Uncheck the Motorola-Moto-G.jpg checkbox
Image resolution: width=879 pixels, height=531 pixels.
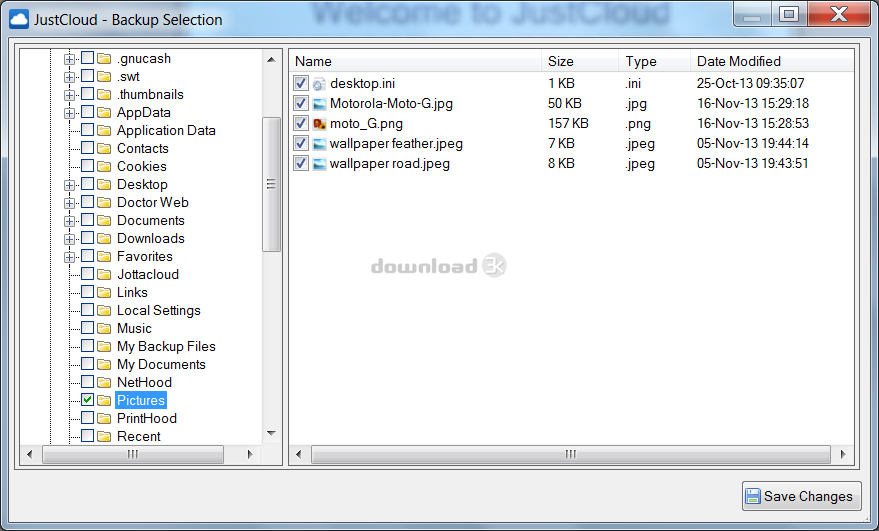[301, 103]
